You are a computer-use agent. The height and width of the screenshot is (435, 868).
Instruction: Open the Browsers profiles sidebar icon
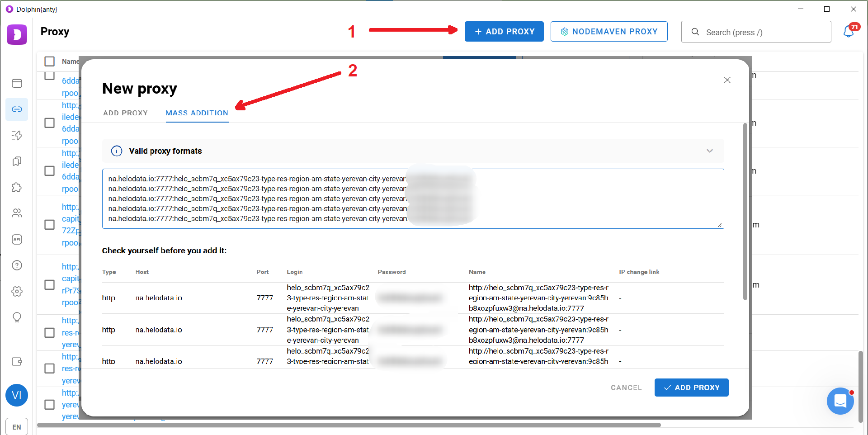click(x=17, y=83)
